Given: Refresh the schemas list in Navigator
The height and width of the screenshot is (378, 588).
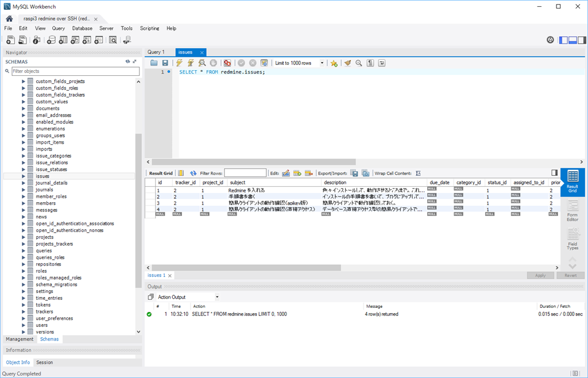Looking at the screenshot, I should [128, 61].
